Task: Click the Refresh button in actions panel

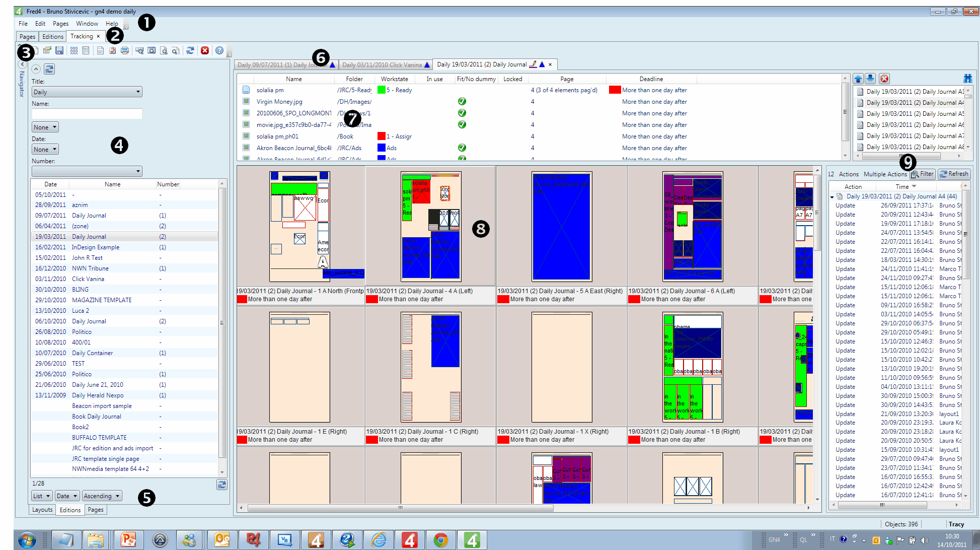Action: [954, 174]
